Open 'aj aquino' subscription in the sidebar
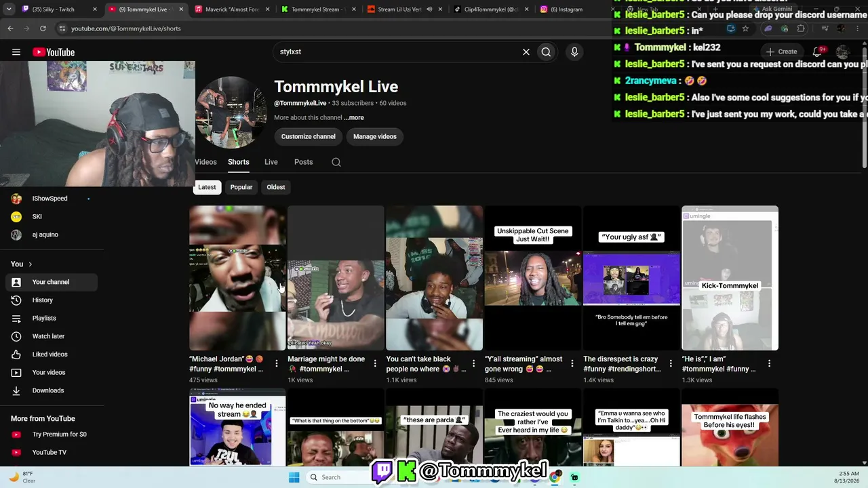Screen dimensions: 868x488 pyautogui.click(x=52, y=235)
